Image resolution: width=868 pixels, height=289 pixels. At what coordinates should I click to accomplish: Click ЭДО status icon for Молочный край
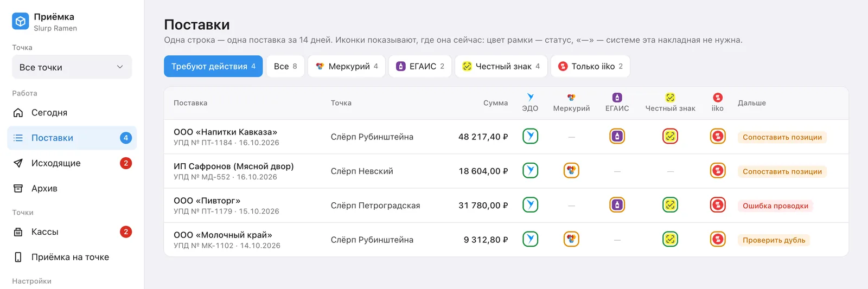pos(530,239)
